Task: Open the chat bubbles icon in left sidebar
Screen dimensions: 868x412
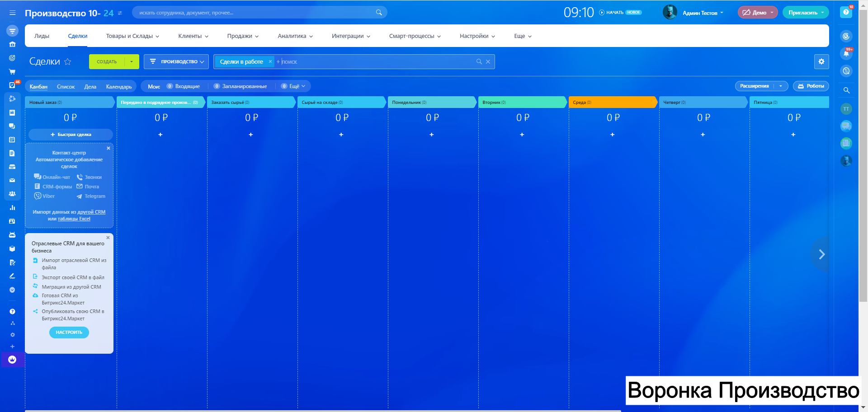Action: click(x=12, y=126)
